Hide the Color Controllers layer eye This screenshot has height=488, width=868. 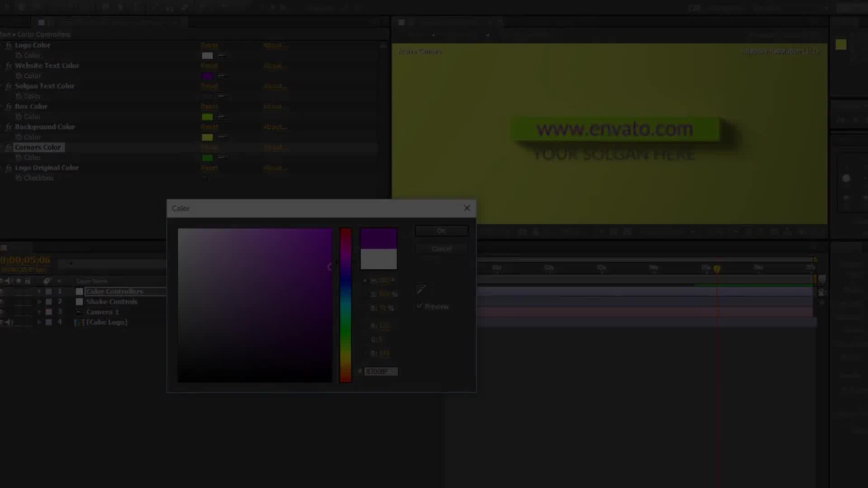(2, 291)
